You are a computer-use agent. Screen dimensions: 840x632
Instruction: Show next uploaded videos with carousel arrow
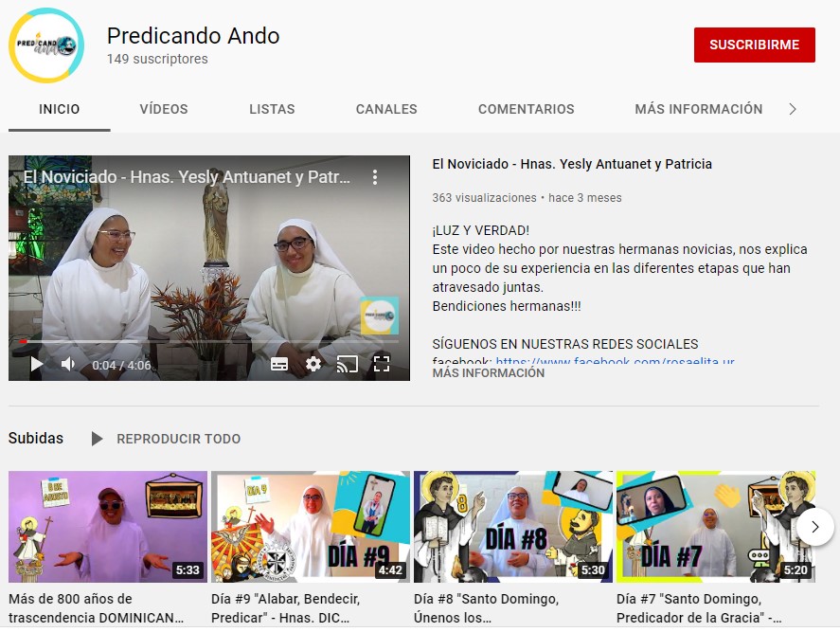tap(814, 526)
